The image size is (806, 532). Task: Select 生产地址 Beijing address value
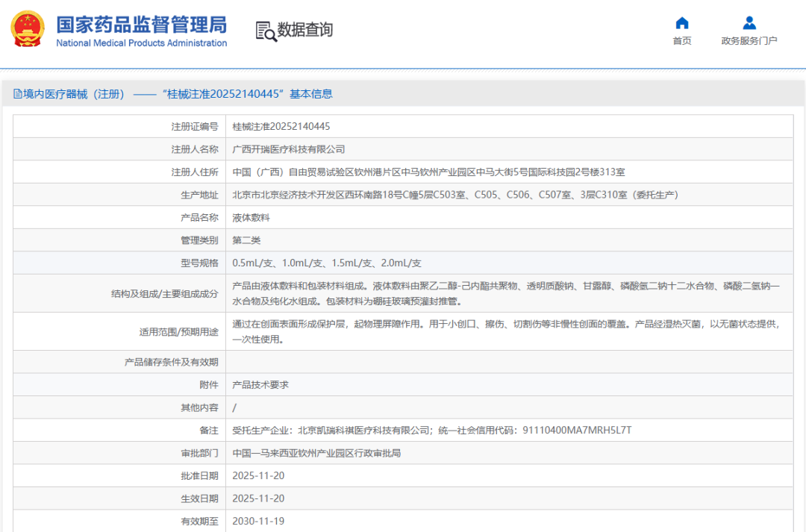point(455,195)
